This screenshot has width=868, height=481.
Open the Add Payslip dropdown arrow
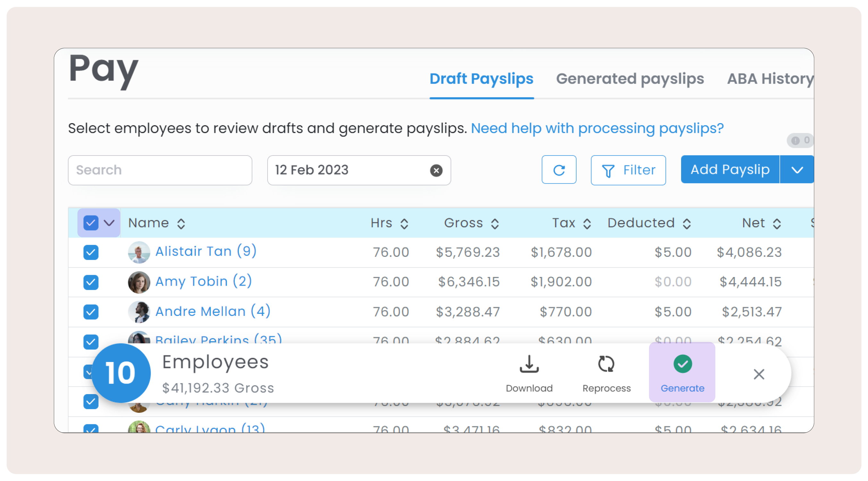point(797,170)
